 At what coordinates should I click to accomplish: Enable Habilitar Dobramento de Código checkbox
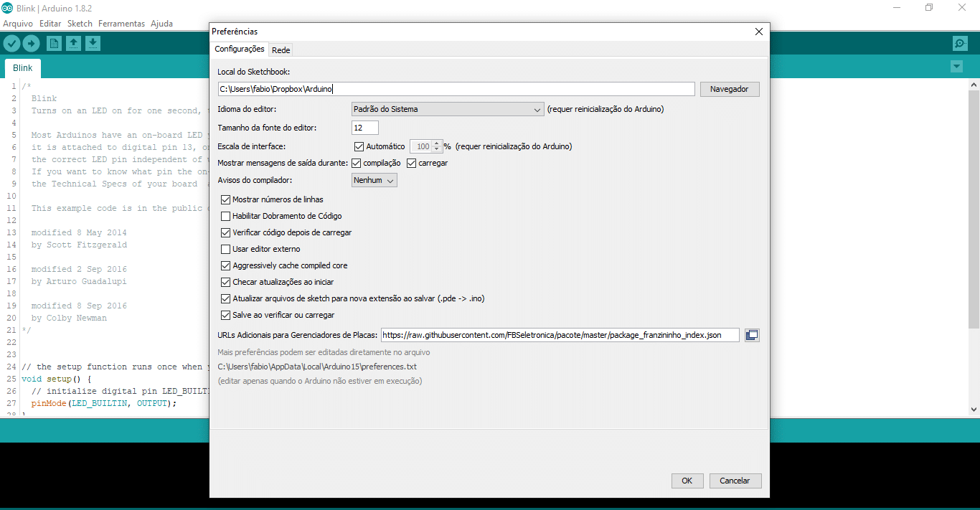pos(226,216)
